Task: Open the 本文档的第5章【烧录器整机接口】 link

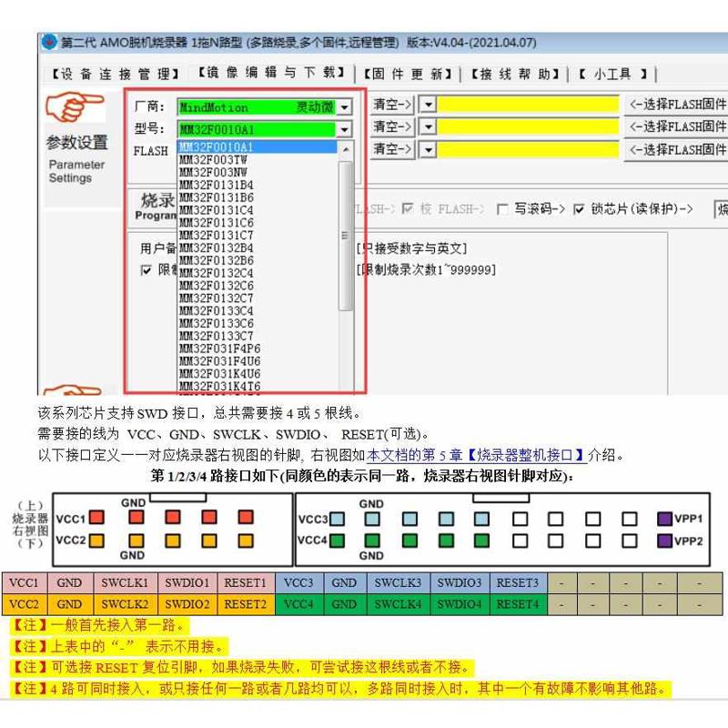Action: coord(476,455)
